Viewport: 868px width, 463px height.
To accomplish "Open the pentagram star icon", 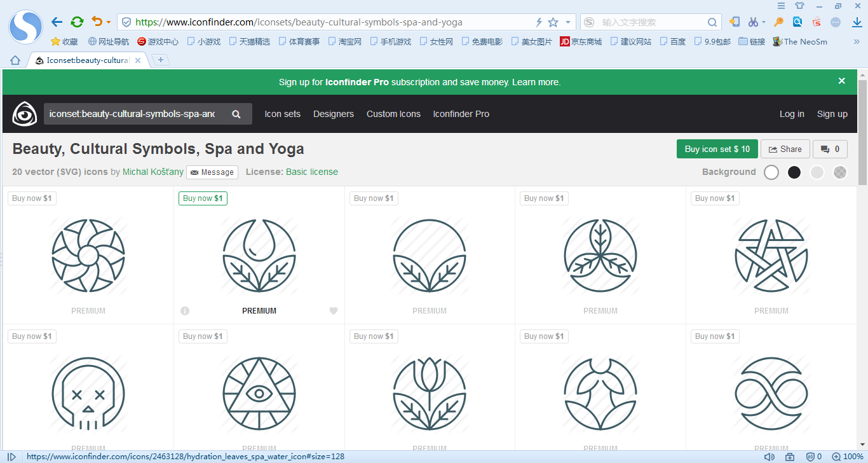I will (x=771, y=256).
